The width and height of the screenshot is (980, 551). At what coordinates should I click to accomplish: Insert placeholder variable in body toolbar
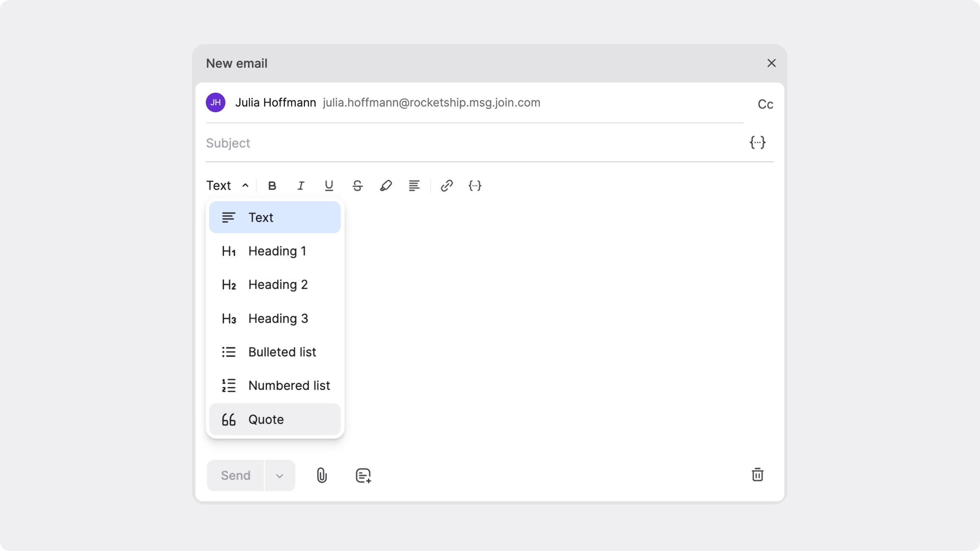click(475, 186)
